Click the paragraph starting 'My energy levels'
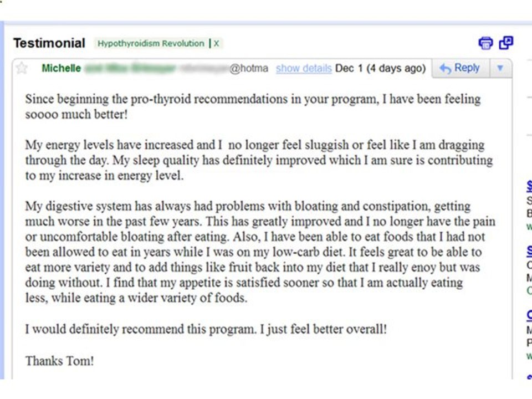532x399 pixels. point(259,160)
